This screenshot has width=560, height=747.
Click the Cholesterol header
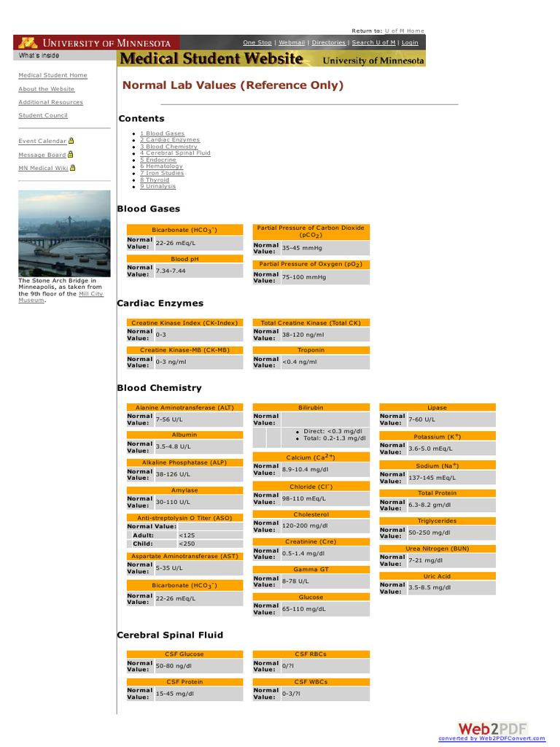pos(311,514)
